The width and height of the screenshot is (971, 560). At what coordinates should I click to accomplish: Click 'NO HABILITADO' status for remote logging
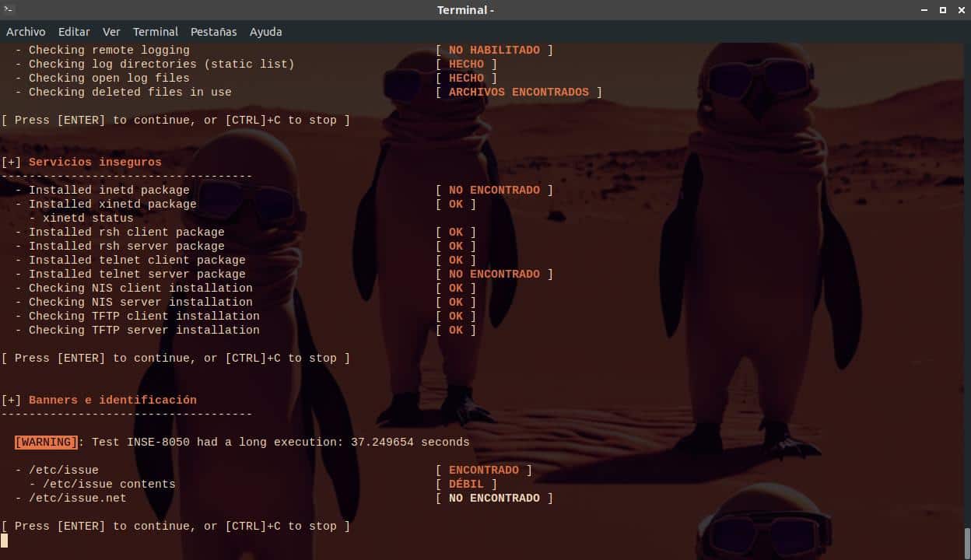[494, 50]
